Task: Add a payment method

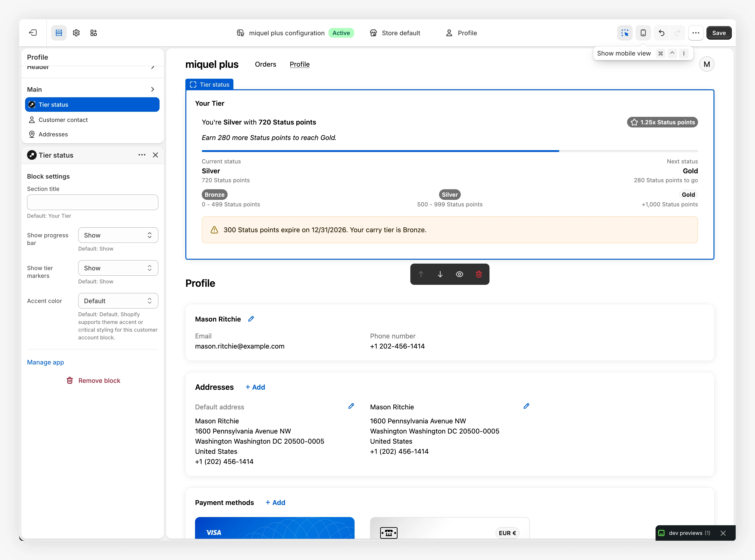Action: point(275,503)
